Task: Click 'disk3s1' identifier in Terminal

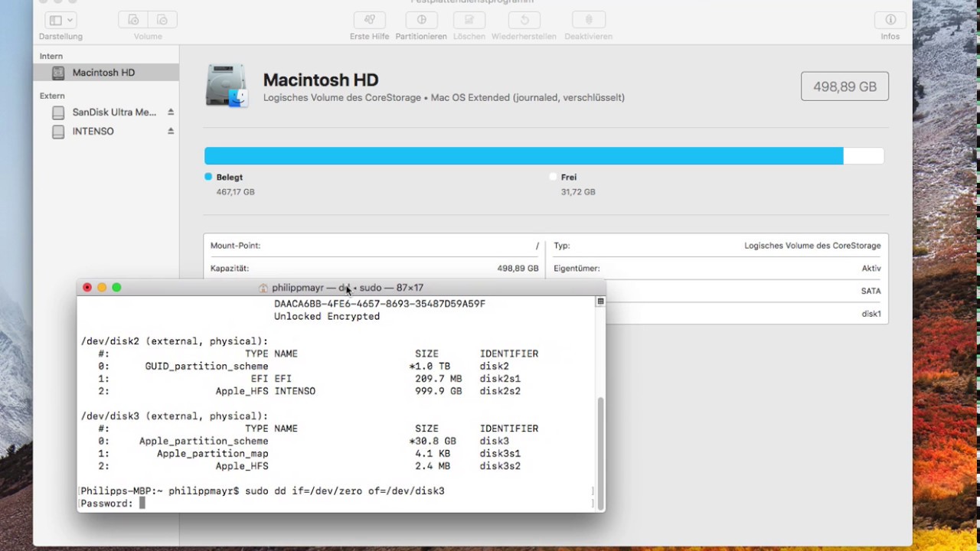Action: (x=501, y=454)
